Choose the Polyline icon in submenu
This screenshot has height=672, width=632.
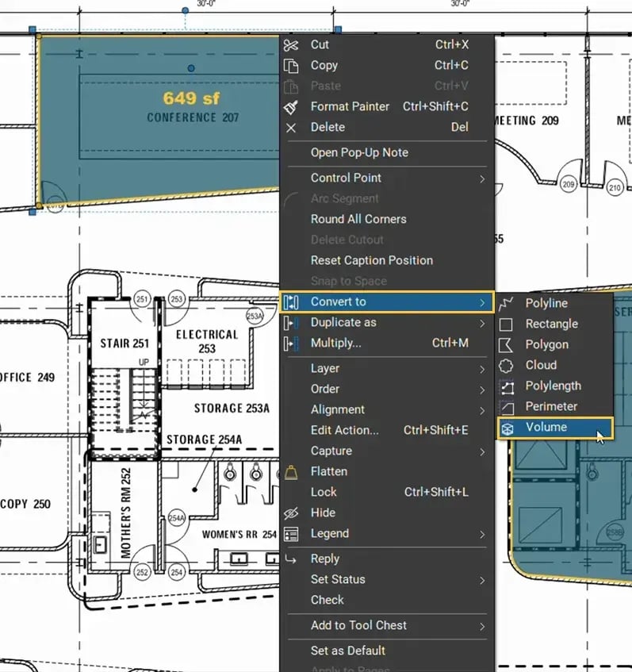[506, 303]
